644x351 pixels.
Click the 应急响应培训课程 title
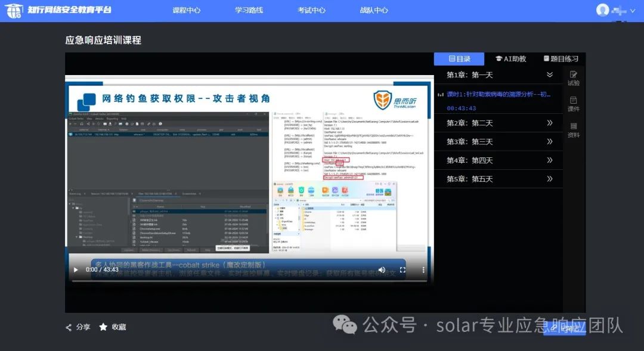(103, 41)
